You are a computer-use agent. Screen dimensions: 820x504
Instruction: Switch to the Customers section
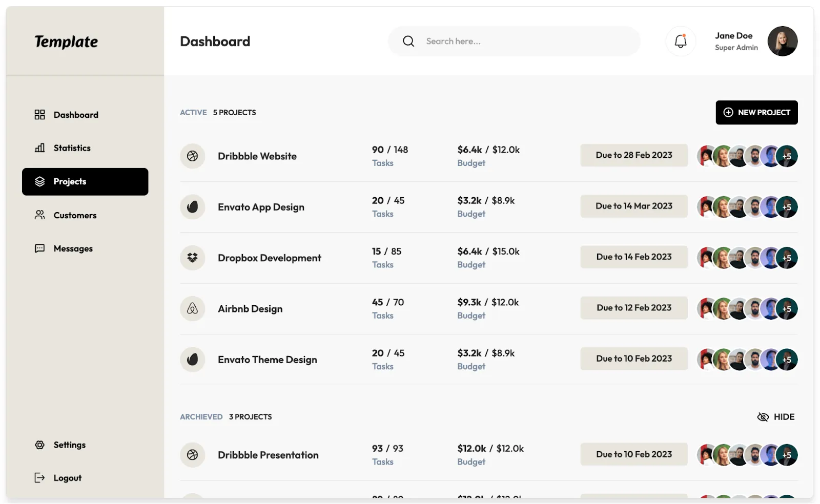pos(75,215)
